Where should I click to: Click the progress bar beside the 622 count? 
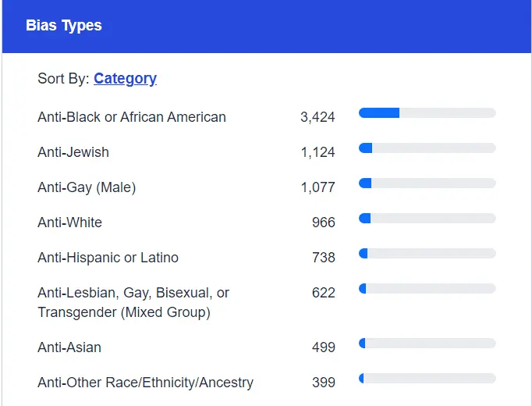pos(427,289)
